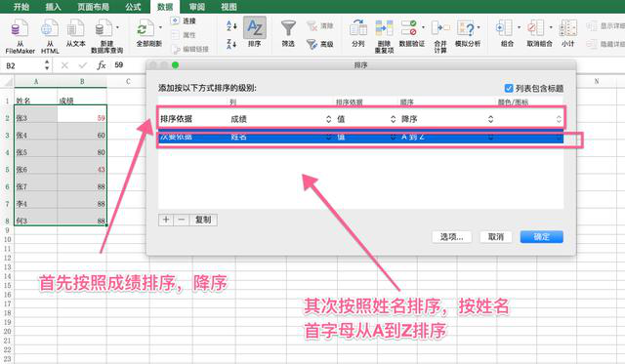This screenshot has width=625, height=364.
Task: Click the sort ascending A-to-Z icon
Action: [x=231, y=26]
